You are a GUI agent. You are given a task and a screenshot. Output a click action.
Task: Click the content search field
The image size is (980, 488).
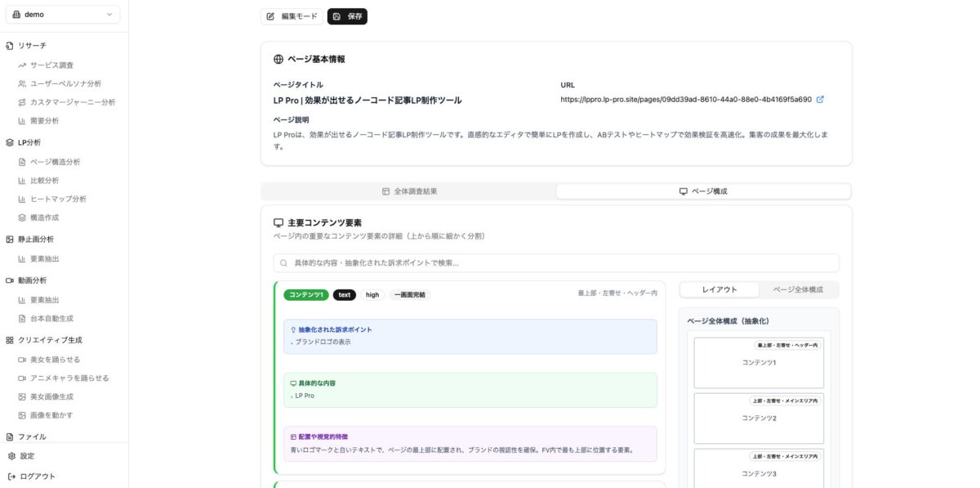click(x=555, y=263)
